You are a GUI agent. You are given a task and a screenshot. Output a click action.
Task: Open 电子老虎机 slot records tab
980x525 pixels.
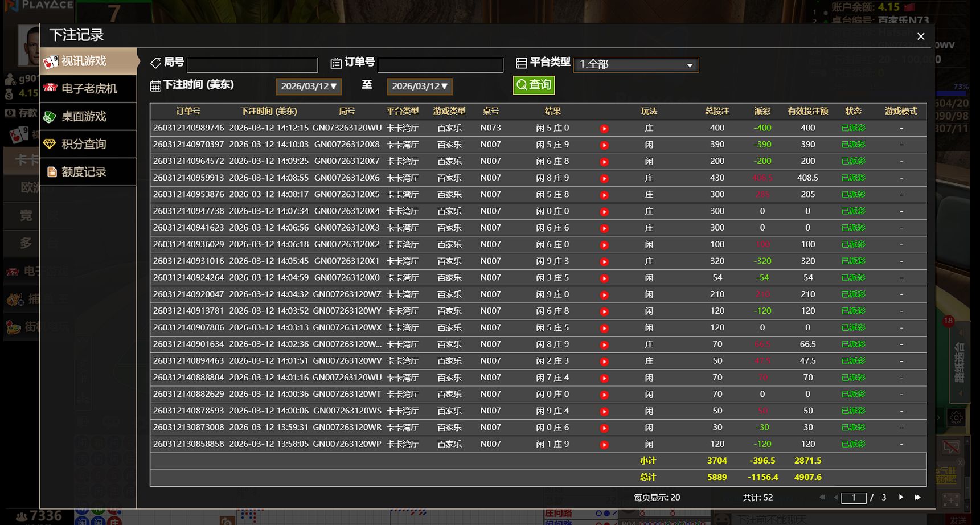[89, 88]
